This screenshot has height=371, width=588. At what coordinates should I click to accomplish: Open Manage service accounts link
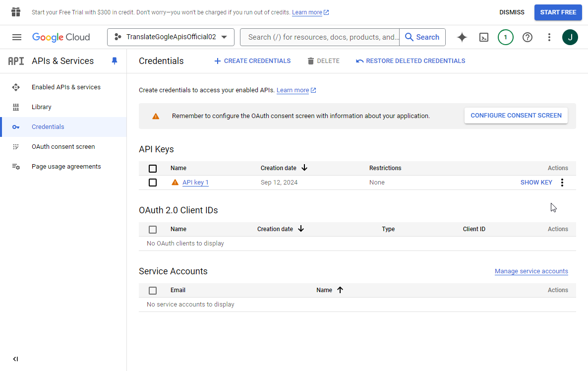pos(531,271)
